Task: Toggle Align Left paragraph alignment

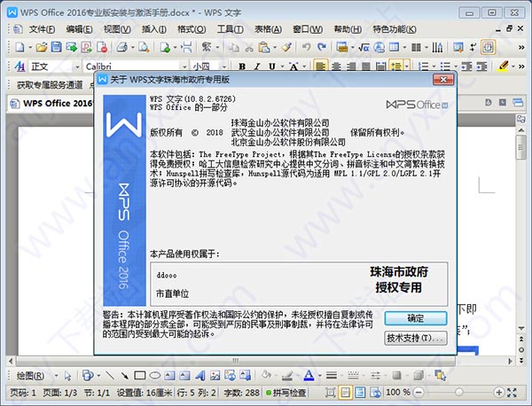Action: tap(321, 66)
